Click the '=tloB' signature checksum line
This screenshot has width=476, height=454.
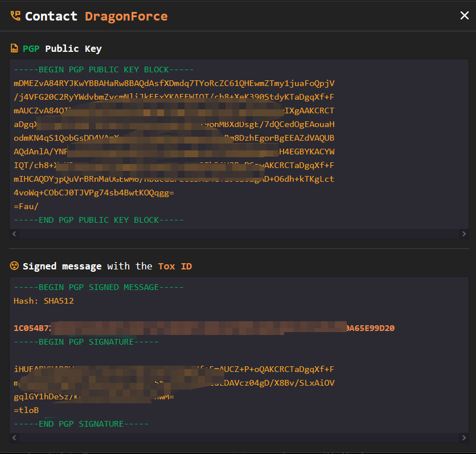coord(26,410)
